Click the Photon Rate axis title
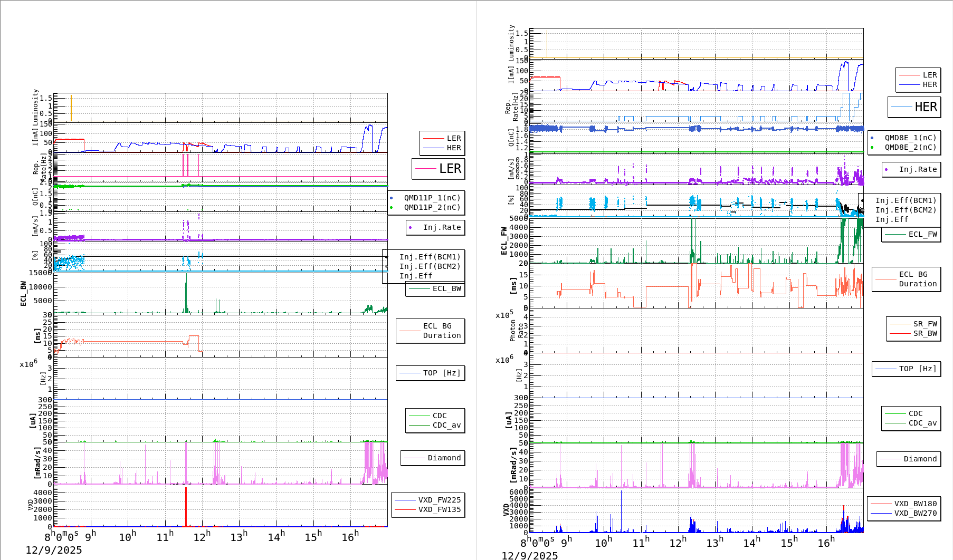Image resolution: width=953 pixels, height=560 pixels. pos(517,331)
